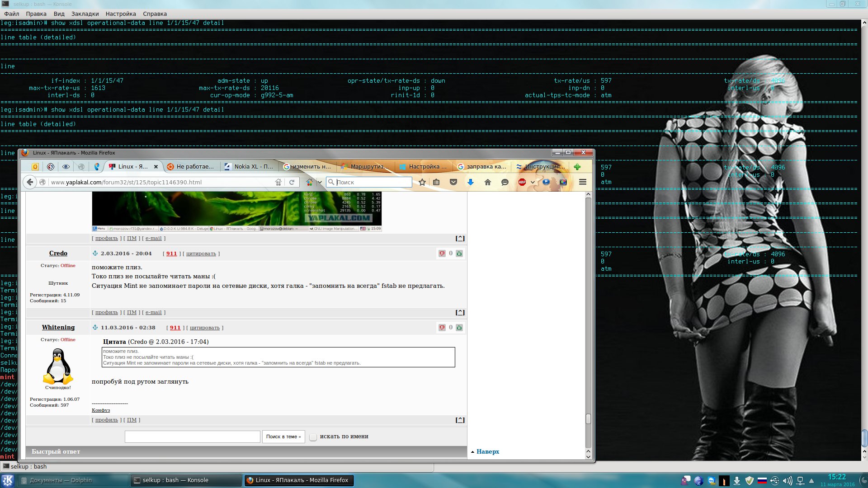Image resolution: width=868 pixels, height=488 pixels.
Task: Open the Pidgin messenger tray icon
Action: (x=686, y=481)
